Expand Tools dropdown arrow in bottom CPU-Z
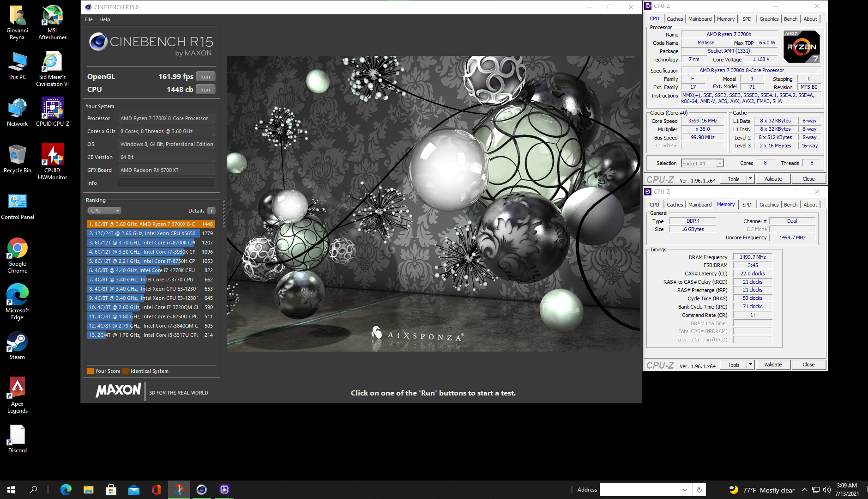Screen dimensions: 868x499 click(x=750, y=365)
